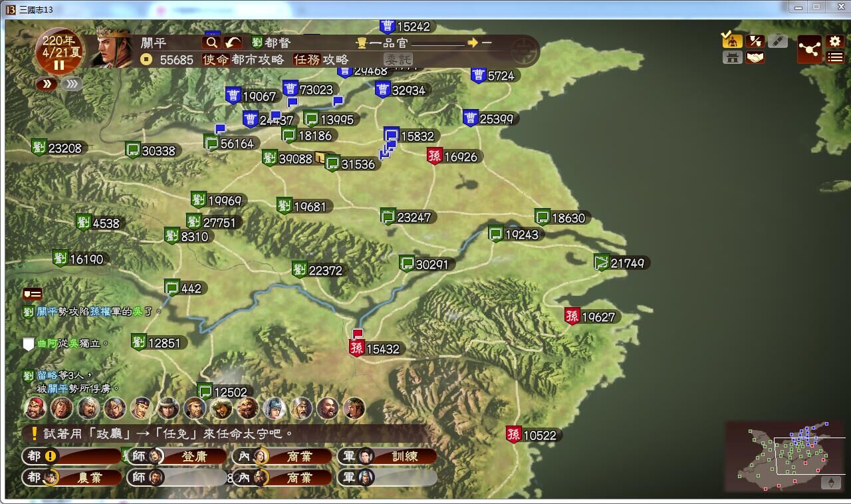Open the list menu icon
This screenshot has height=504, width=851.
tap(835, 58)
